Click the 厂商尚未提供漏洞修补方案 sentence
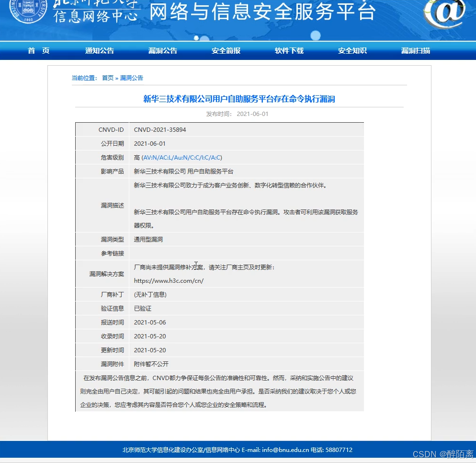 [x=204, y=267]
